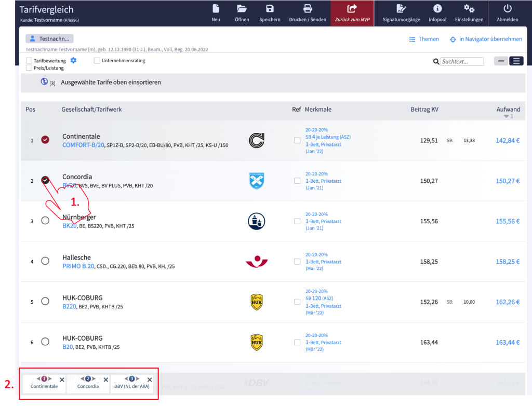Click SB 4 je Leistung (ASZ) feature
Image resolution: width=532 pixels, height=406 pixels.
[328, 137]
